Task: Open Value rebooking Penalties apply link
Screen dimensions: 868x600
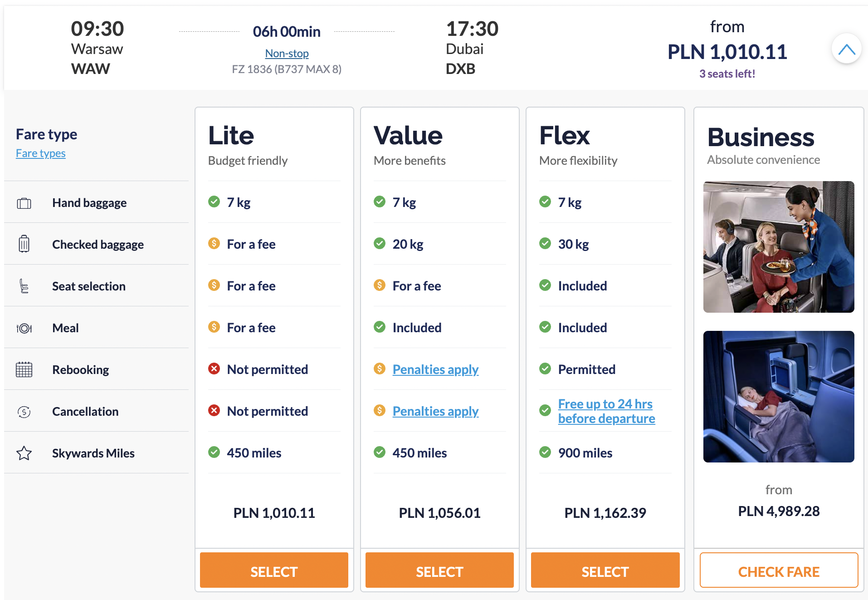Action: (x=435, y=369)
